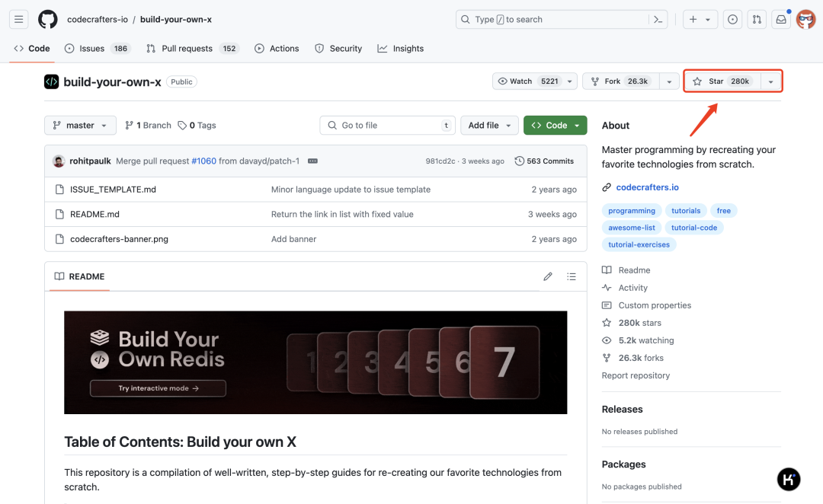Open the build-your-own-x breadcrumb link

[176, 19]
